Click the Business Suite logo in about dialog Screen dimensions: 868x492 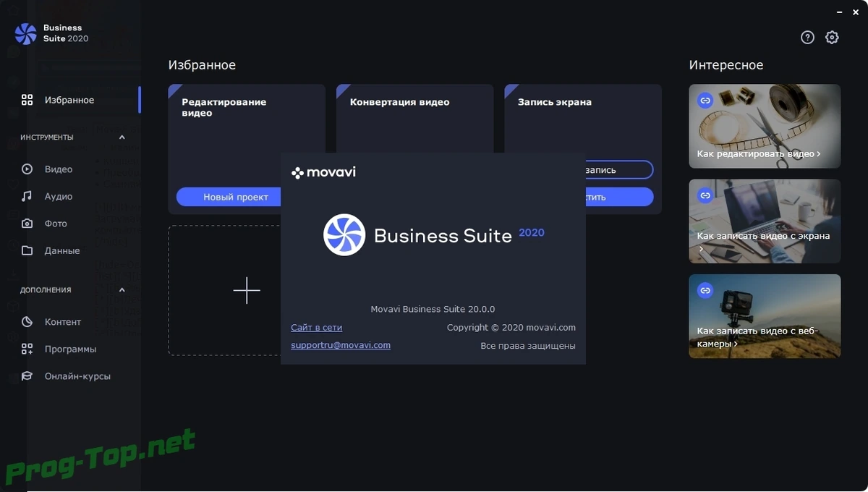pyautogui.click(x=344, y=234)
